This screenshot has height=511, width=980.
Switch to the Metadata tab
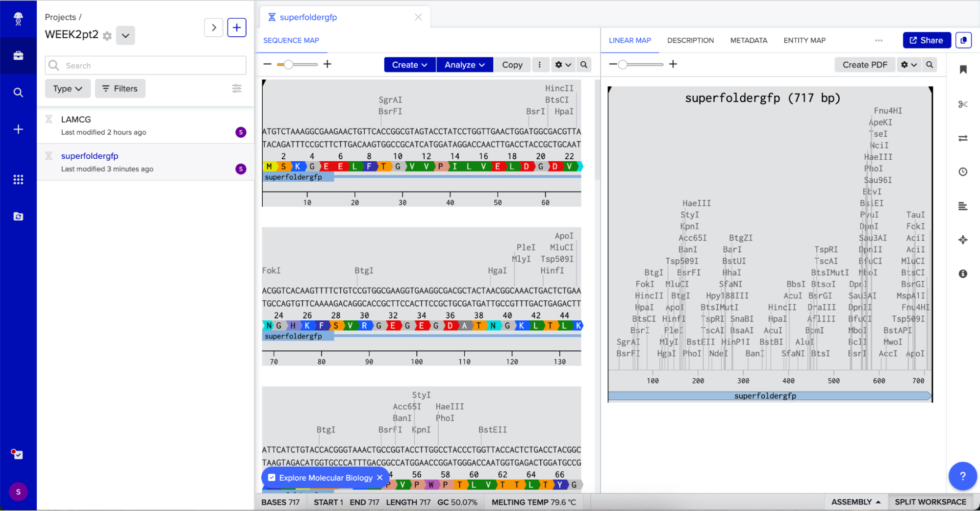point(748,40)
